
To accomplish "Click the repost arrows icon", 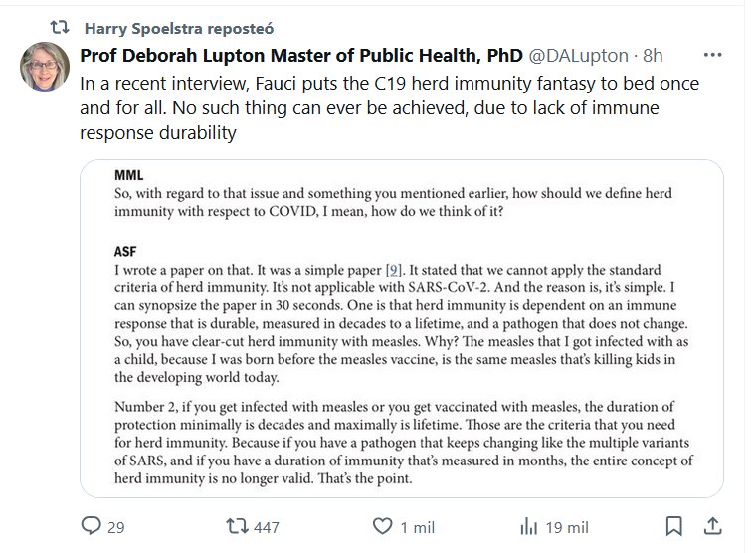I will [237, 526].
